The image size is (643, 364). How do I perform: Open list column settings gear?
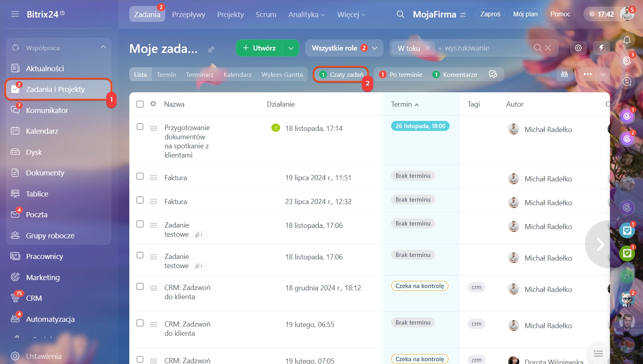click(x=153, y=104)
